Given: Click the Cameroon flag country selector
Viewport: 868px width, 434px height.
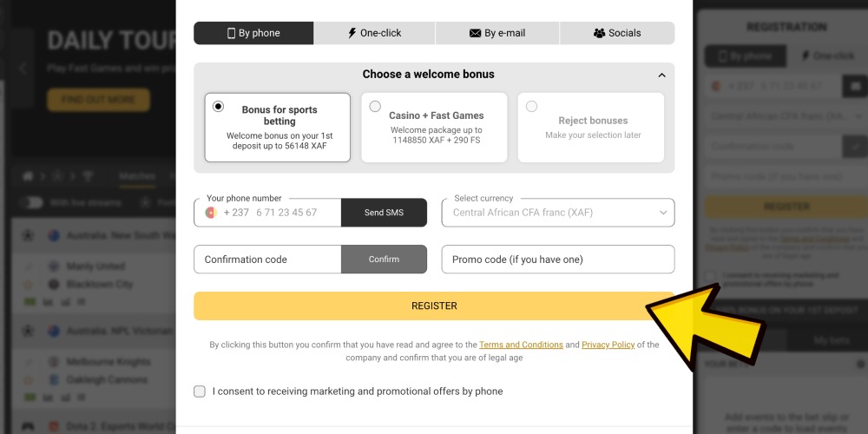Looking at the screenshot, I should 211,213.
